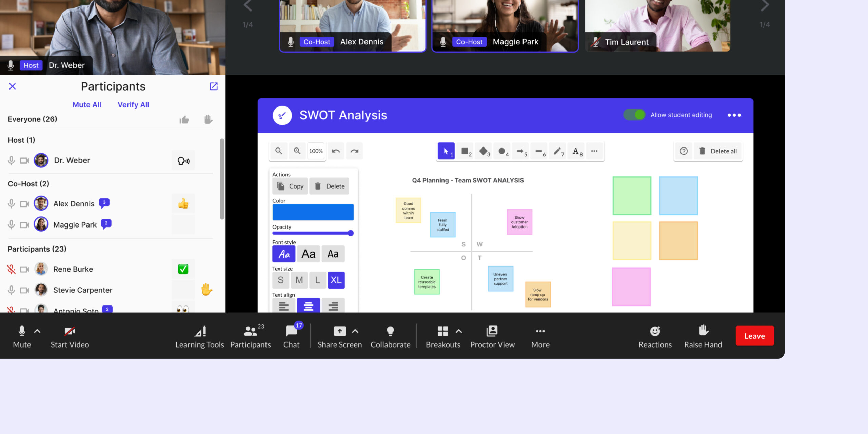Zoom in on the whiteboard
868x434 pixels.
pyautogui.click(x=297, y=151)
